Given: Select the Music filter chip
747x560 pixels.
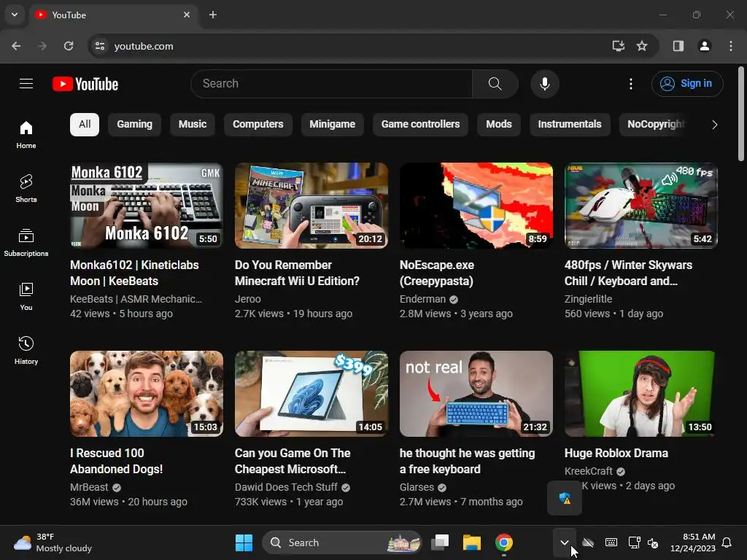Looking at the screenshot, I should 193,124.
